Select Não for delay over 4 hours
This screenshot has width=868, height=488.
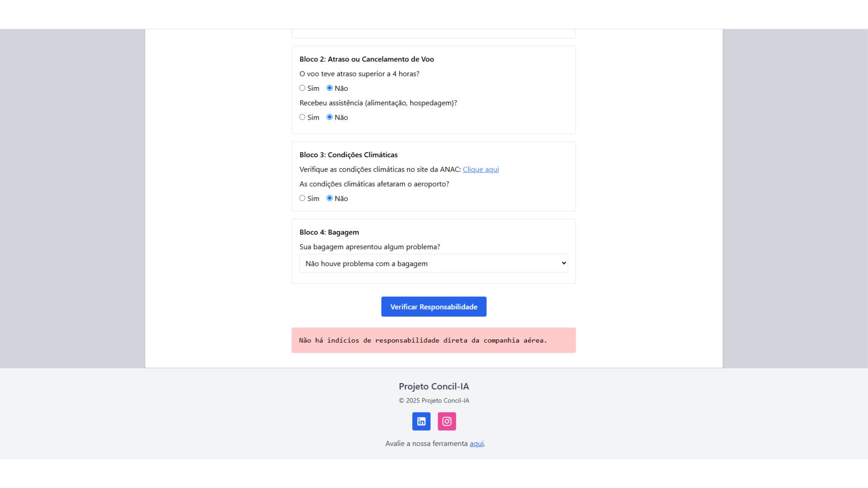(330, 88)
